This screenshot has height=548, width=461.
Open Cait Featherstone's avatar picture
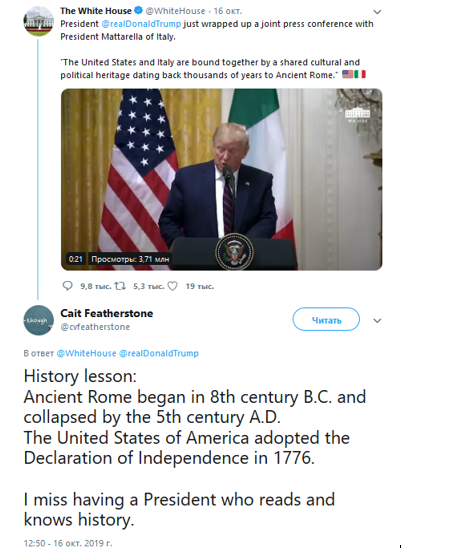pos(38,320)
